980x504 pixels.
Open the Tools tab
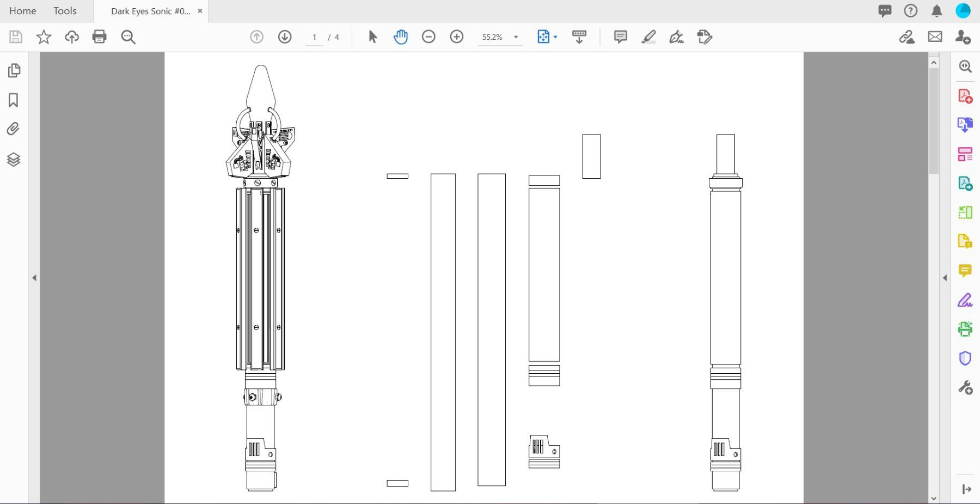[x=65, y=11]
